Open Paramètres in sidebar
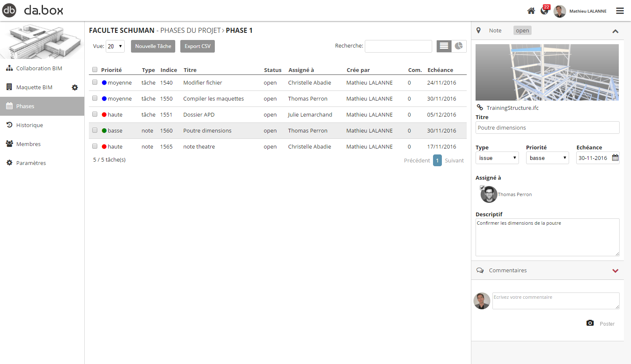Viewport: 631px width, 364px height. (31, 163)
